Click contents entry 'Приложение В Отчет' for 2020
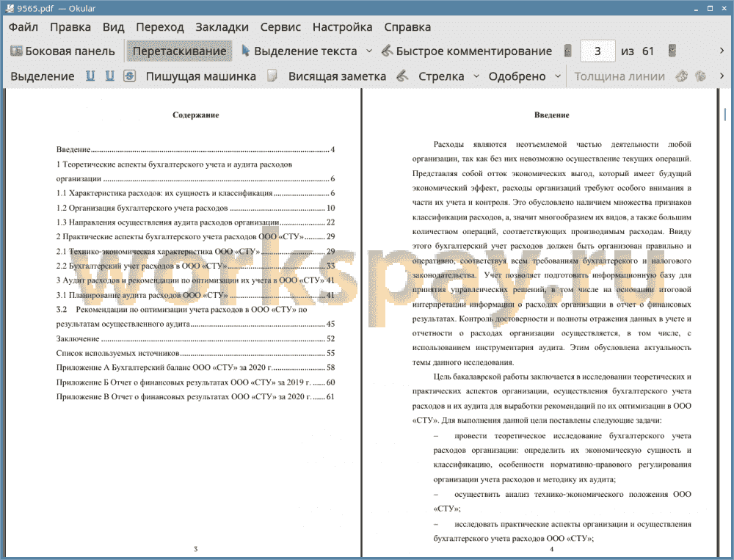The image size is (734, 560). (x=196, y=396)
